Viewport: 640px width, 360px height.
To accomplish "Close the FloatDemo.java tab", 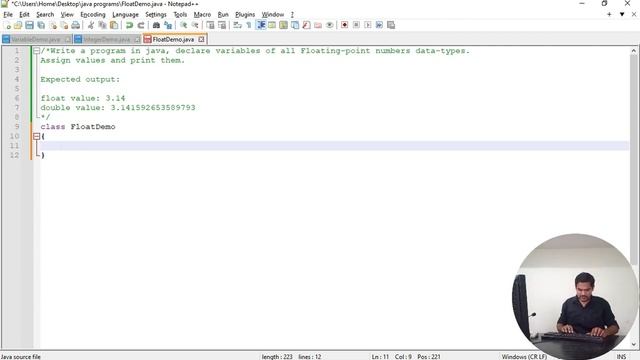I will (201, 39).
